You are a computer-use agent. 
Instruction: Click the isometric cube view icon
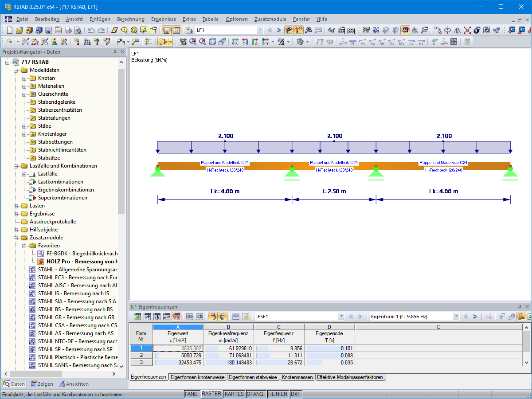(212, 42)
